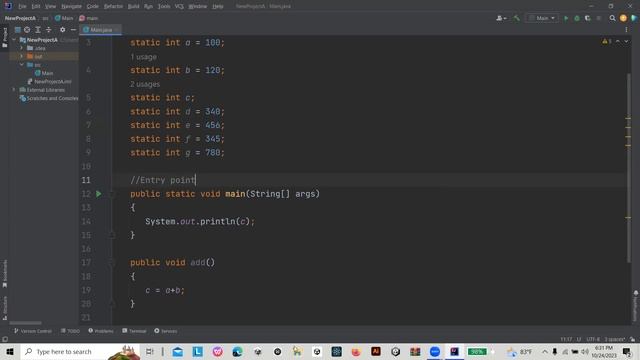This screenshot has width=640, height=360.
Task: Click the '1 usage' inlay hint
Action: pyautogui.click(x=143, y=57)
